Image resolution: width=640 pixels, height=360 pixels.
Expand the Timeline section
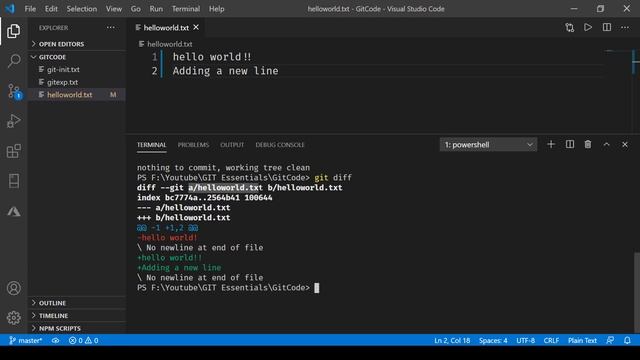(x=77, y=316)
